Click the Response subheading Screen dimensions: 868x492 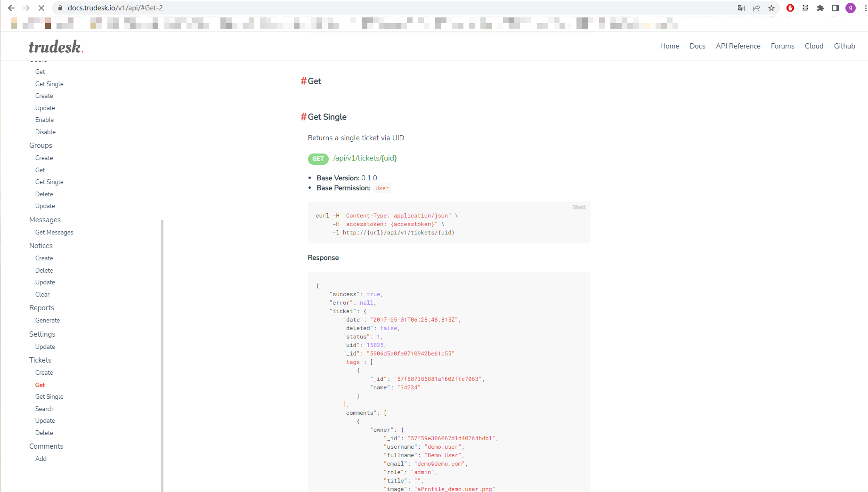tap(323, 258)
